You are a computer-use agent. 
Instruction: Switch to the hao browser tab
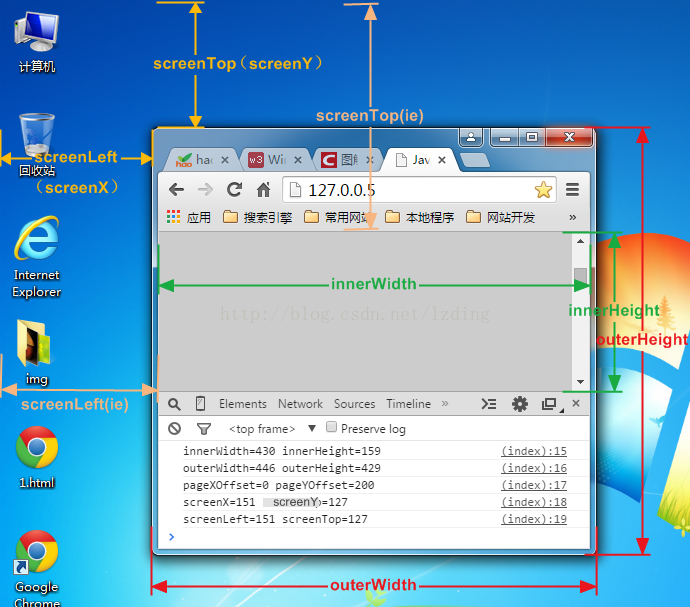(x=195, y=160)
